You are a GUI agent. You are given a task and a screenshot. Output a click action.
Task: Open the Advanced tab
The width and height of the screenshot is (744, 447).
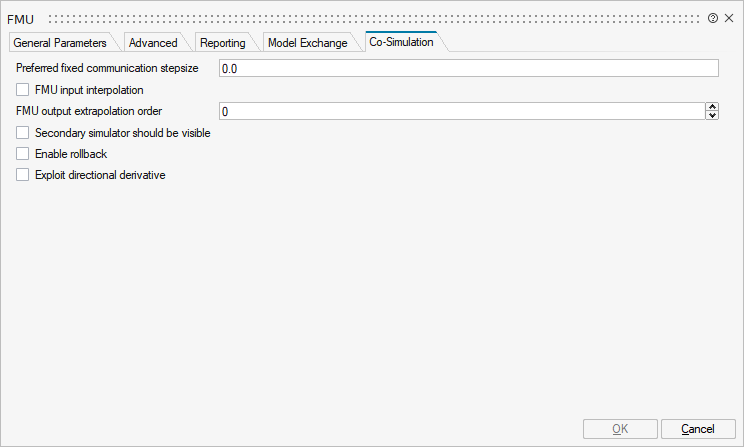153,43
